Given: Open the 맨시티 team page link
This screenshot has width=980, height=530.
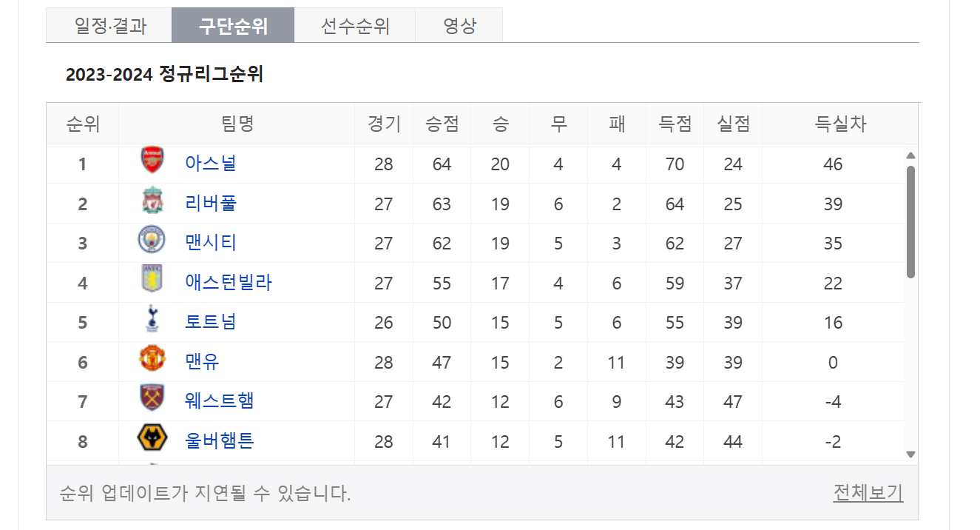Looking at the screenshot, I should (210, 243).
